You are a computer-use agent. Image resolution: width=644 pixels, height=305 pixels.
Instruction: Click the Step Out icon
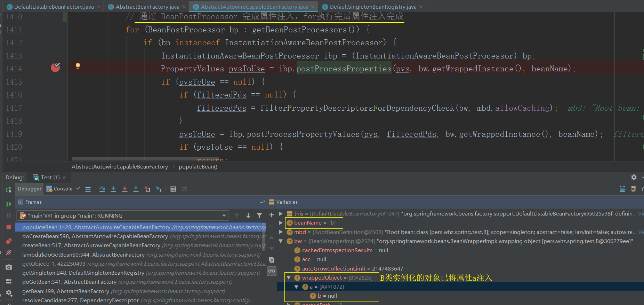pyautogui.click(x=136, y=189)
